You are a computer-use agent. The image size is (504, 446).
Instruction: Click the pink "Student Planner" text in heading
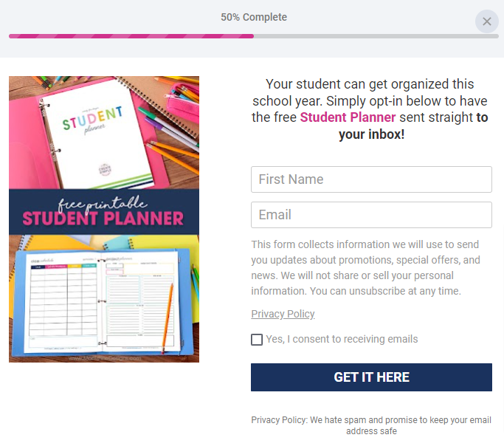pyautogui.click(x=348, y=117)
